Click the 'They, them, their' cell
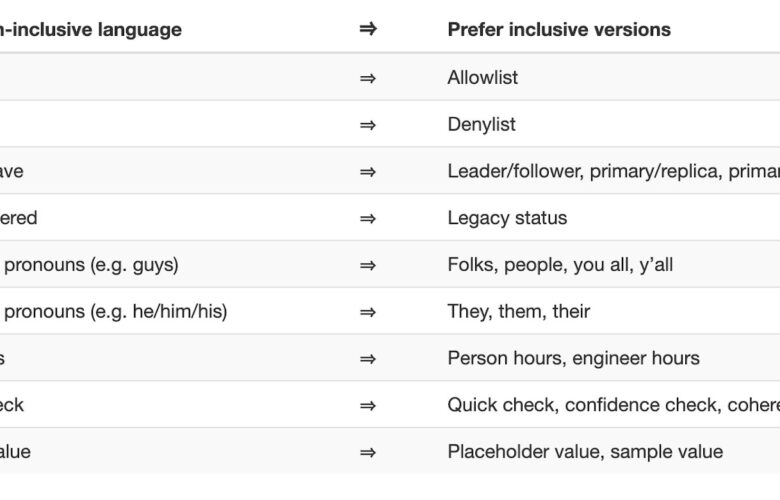Screen dimensions: 780x500 519,311
